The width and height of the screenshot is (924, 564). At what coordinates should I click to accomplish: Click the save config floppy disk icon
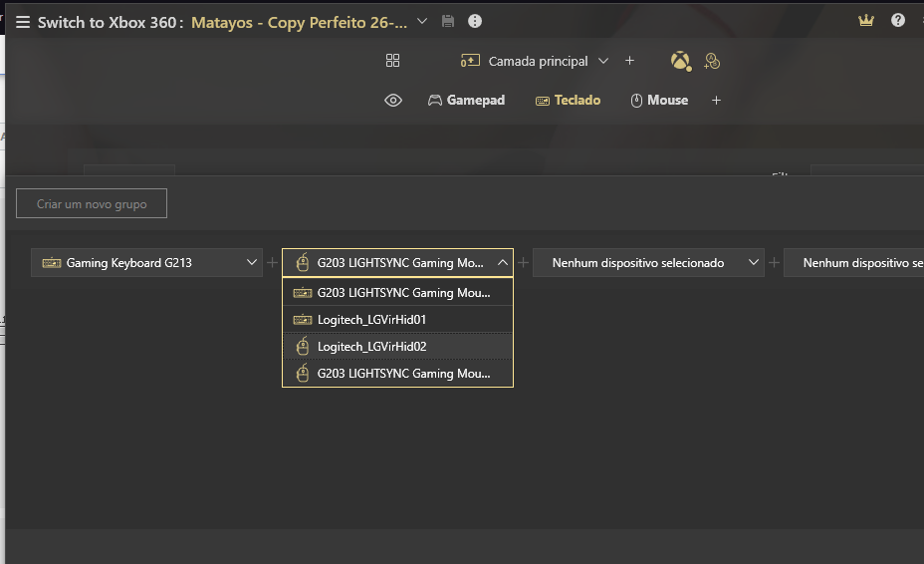pos(448,21)
